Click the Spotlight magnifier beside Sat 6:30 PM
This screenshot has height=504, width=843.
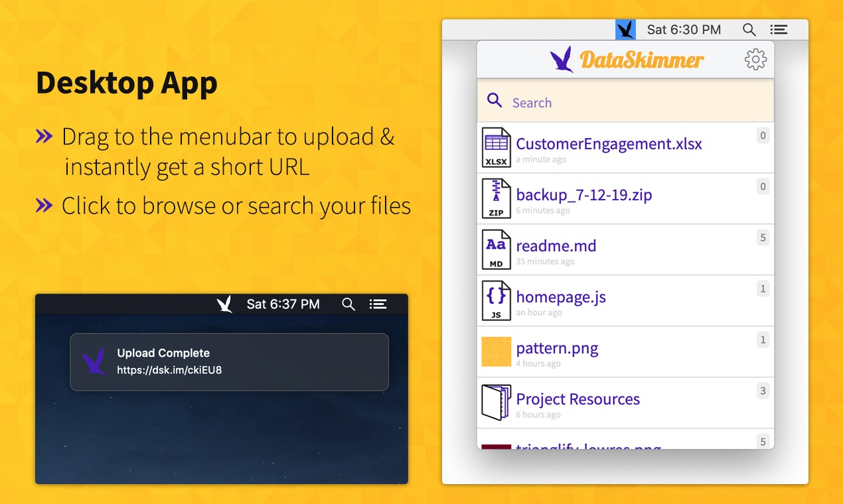749,29
